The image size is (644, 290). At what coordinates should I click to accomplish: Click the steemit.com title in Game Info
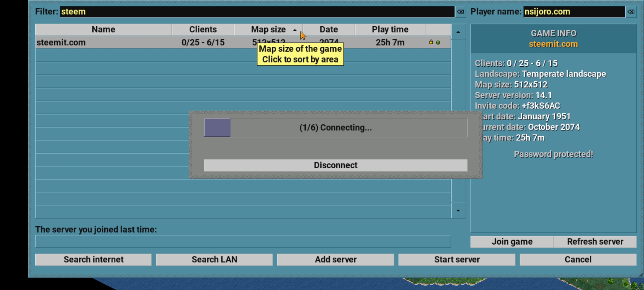pyautogui.click(x=554, y=44)
